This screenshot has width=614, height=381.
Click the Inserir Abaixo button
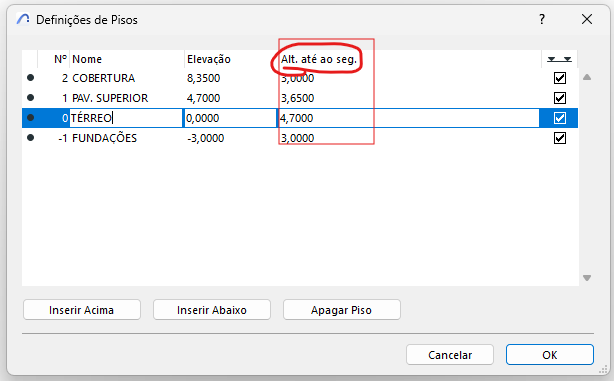pos(212,310)
